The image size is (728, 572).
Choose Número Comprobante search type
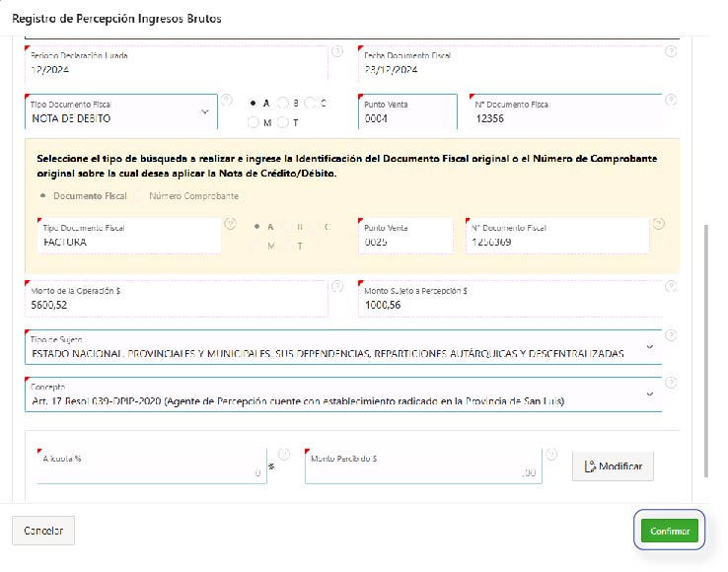point(140,196)
